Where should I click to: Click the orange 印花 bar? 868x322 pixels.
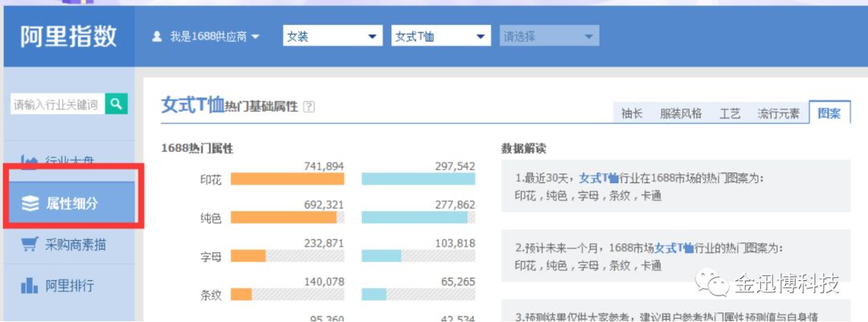[x=287, y=179]
